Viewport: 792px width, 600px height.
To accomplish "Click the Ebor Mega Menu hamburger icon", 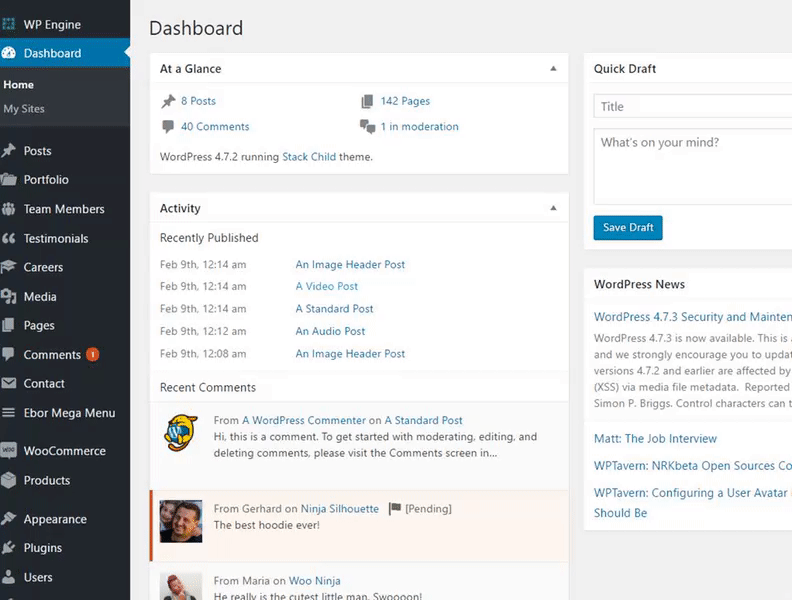I will coord(9,413).
